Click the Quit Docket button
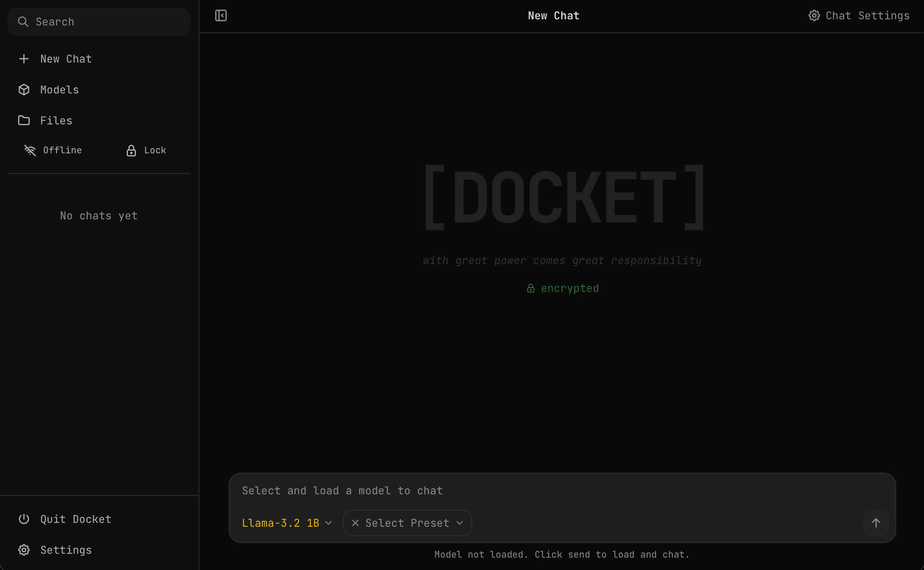Viewport: 924px width, 570px height. pyautogui.click(x=75, y=519)
